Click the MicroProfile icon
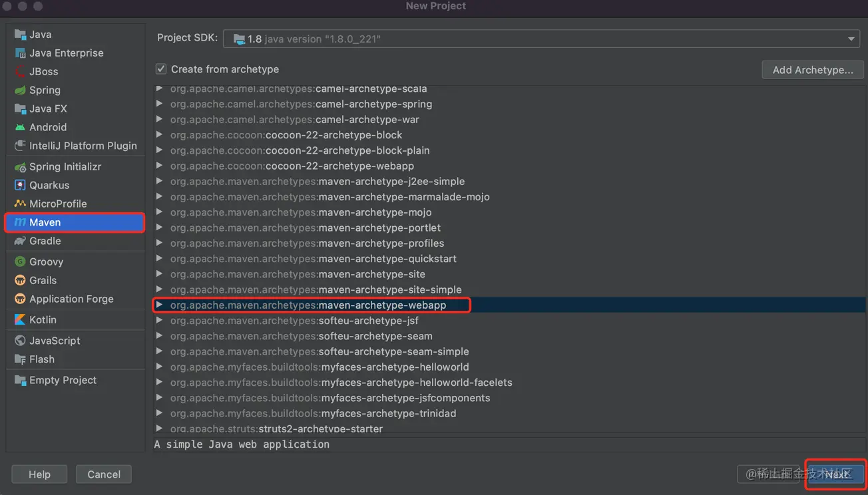868x495 pixels. coord(20,204)
